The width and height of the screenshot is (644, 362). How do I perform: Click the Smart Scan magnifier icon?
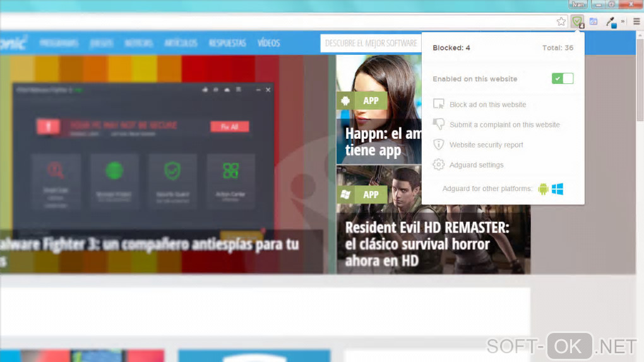[56, 170]
